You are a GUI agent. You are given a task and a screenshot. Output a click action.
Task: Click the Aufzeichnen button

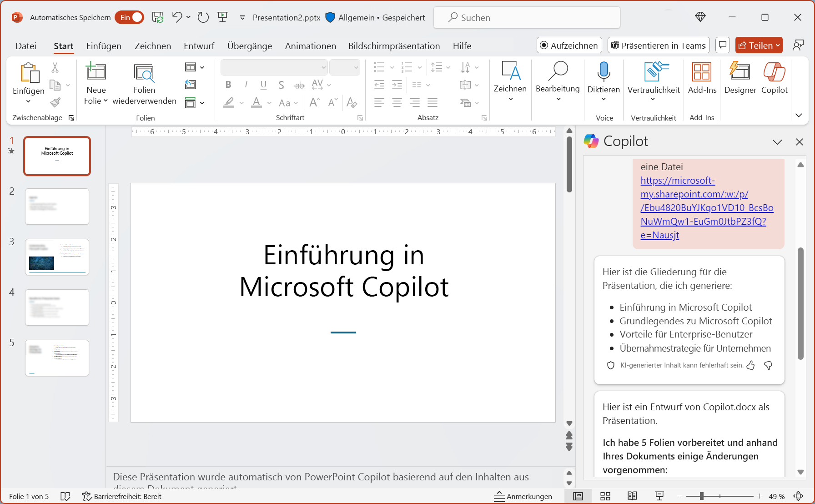pyautogui.click(x=569, y=45)
